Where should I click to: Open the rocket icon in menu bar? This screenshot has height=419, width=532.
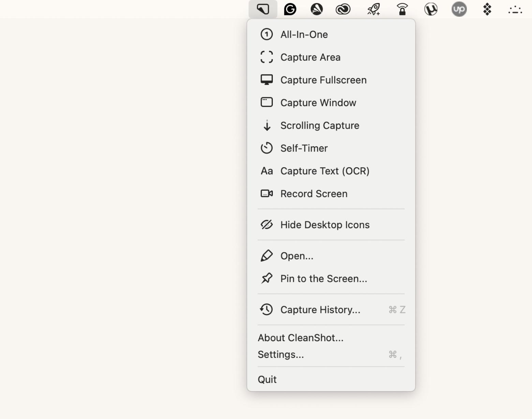(x=373, y=9)
